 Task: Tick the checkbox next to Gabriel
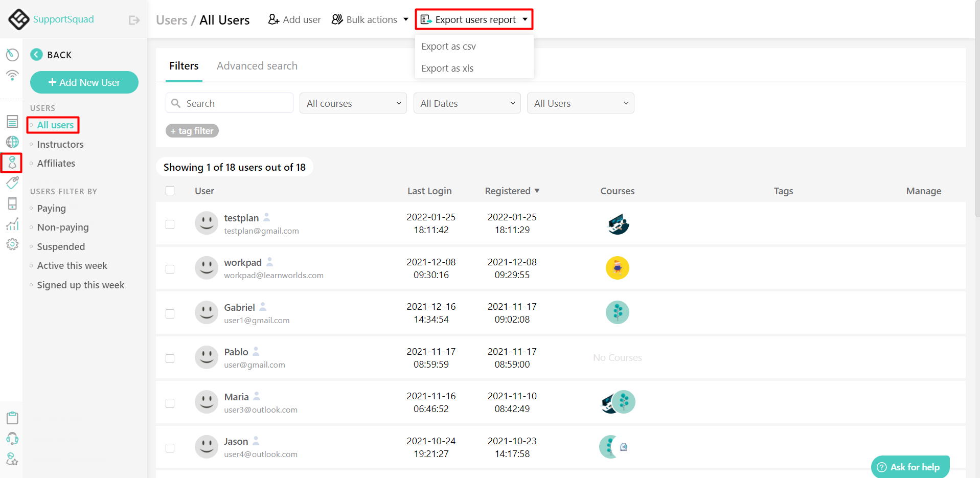(170, 314)
